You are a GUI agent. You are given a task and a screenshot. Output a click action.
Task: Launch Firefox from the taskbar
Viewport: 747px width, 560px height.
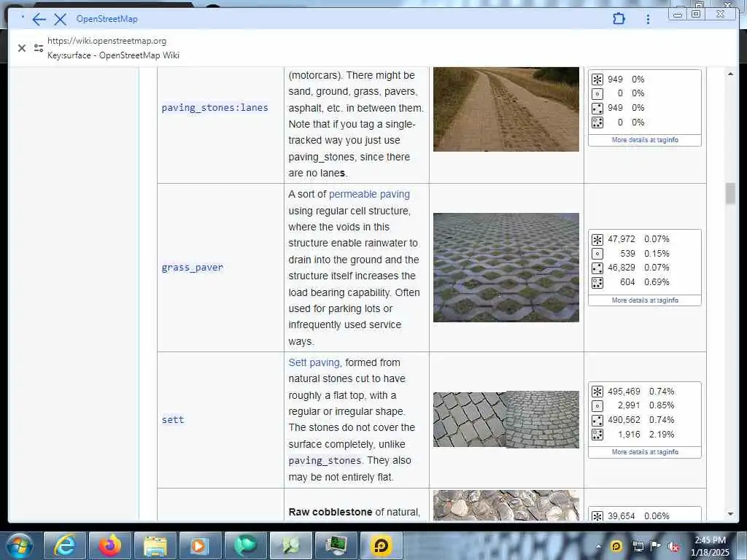tap(109, 545)
